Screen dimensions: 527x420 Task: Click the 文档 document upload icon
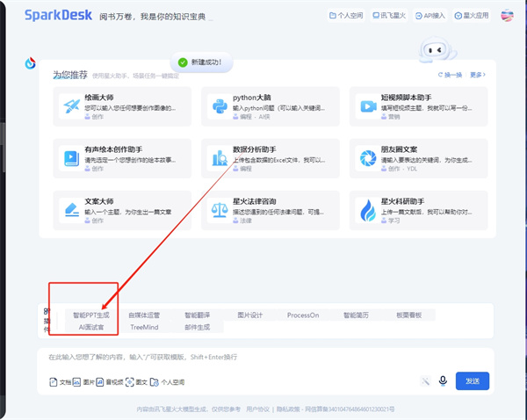click(x=53, y=382)
